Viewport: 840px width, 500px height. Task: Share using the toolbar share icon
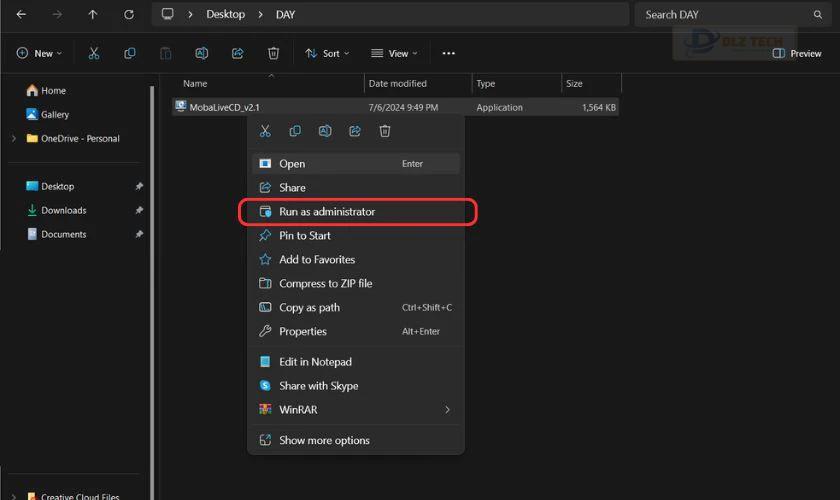(237, 53)
